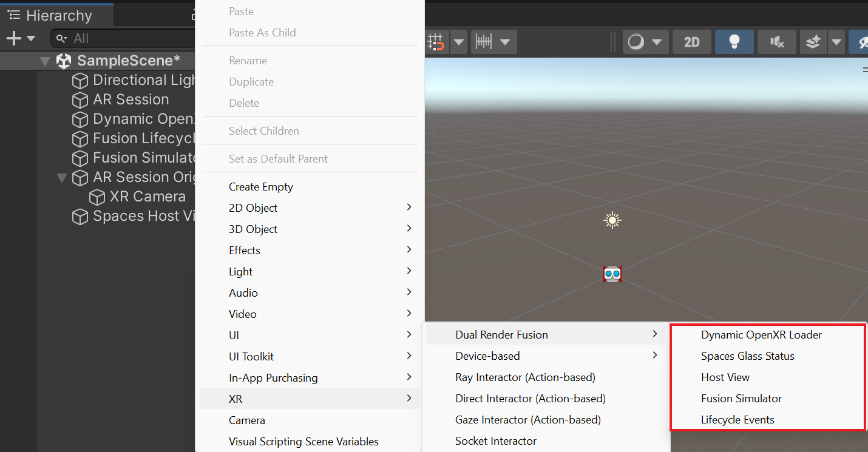
Task: Choose Lifecycle Events menu entry
Action: point(768,420)
